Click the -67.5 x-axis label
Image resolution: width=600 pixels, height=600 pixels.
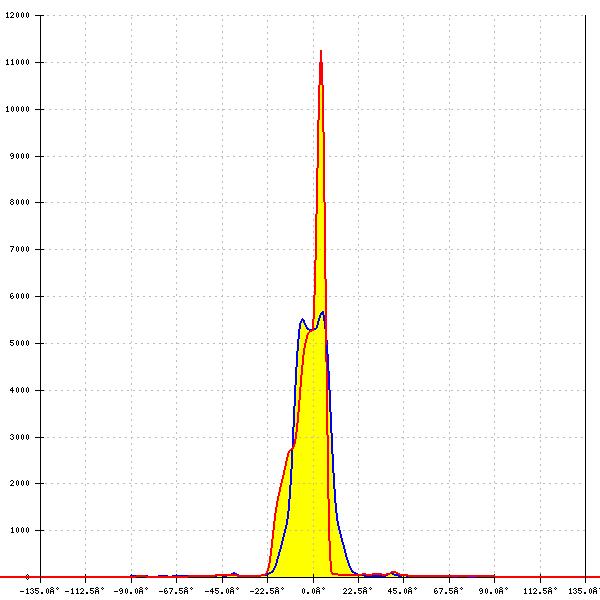pyautogui.click(x=176, y=591)
